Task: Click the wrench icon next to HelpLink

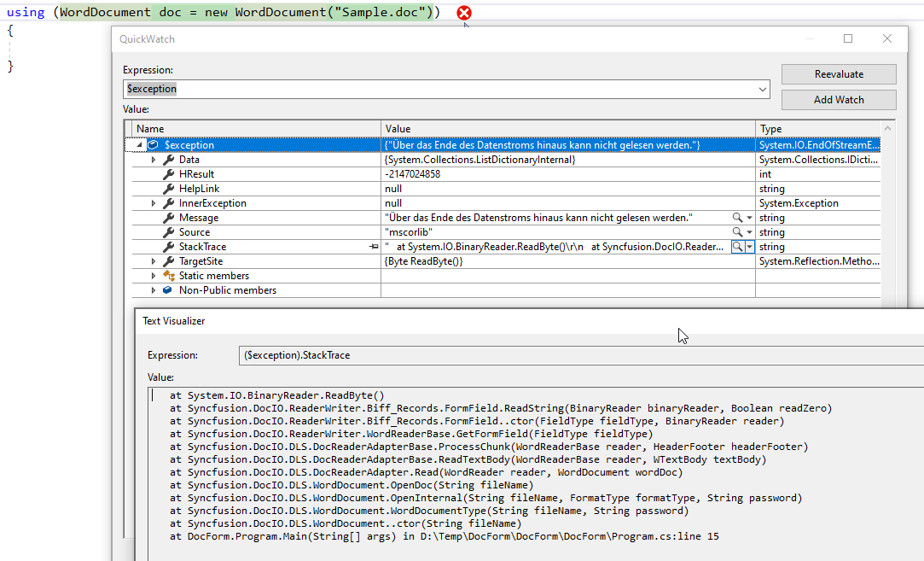Action: point(169,189)
